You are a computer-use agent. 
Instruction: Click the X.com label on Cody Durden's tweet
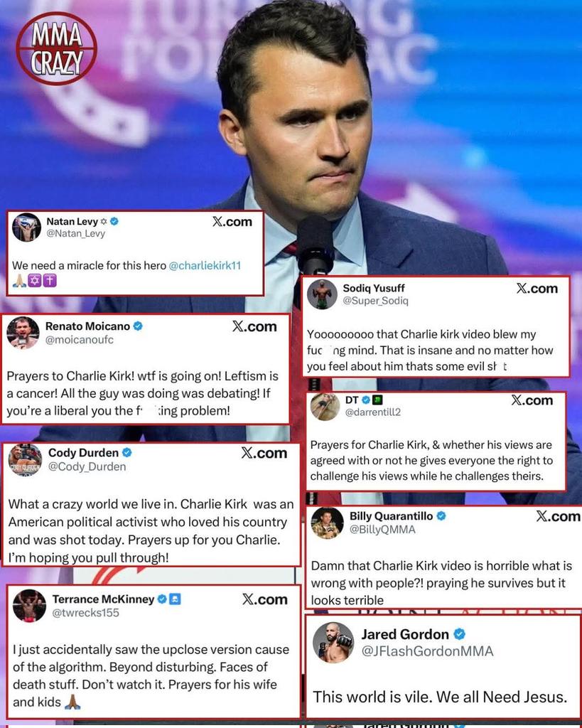click(x=264, y=453)
